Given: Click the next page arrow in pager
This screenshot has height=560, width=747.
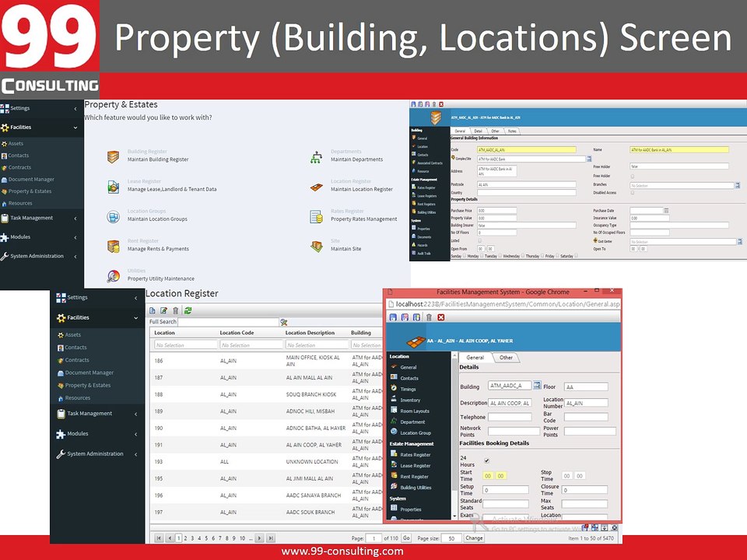Looking at the screenshot, I should [x=259, y=538].
